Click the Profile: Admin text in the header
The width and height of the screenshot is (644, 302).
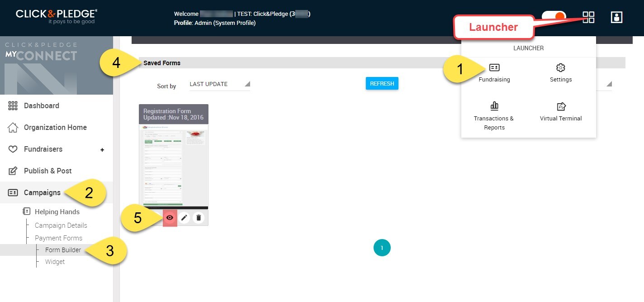(x=215, y=23)
